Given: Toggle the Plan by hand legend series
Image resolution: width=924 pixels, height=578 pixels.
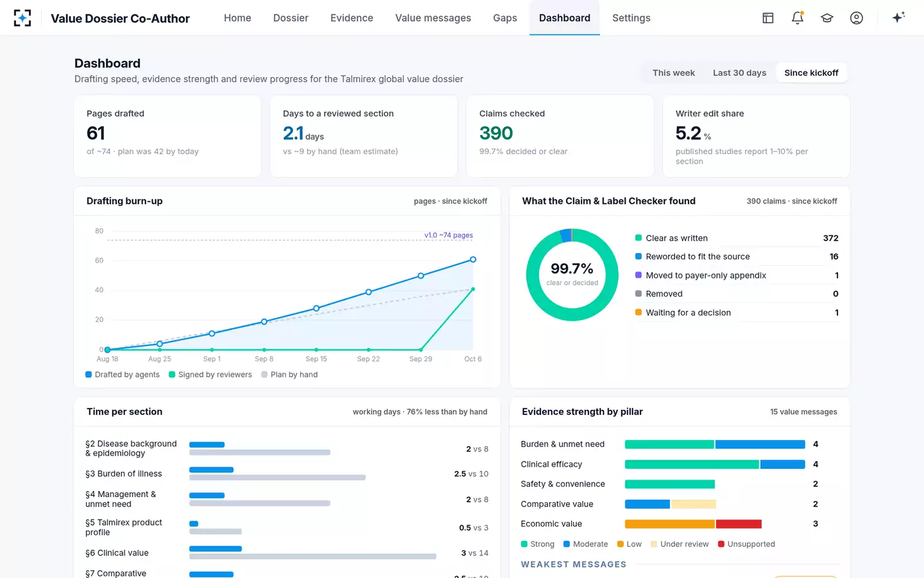Looking at the screenshot, I should [x=289, y=374].
